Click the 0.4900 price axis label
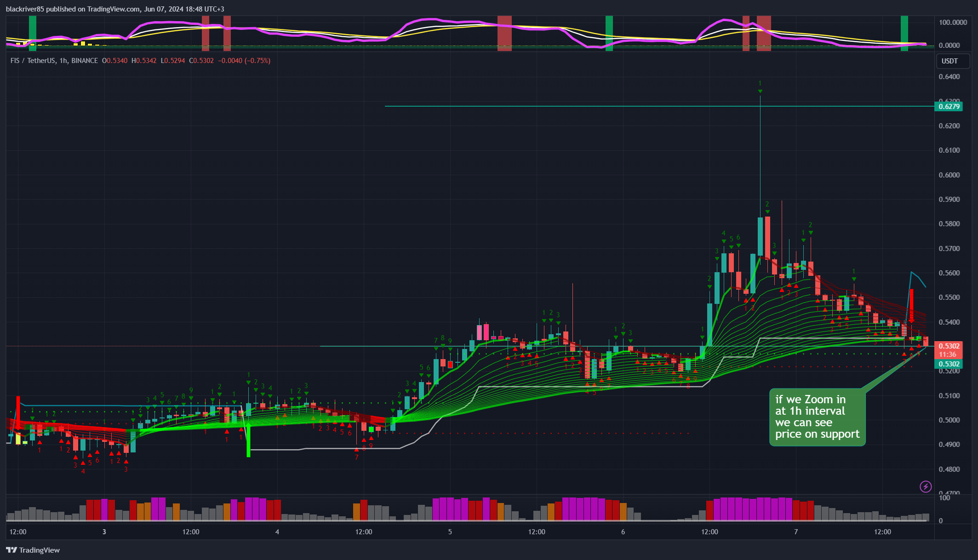Image resolution: width=978 pixels, height=560 pixels. tap(949, 445)
